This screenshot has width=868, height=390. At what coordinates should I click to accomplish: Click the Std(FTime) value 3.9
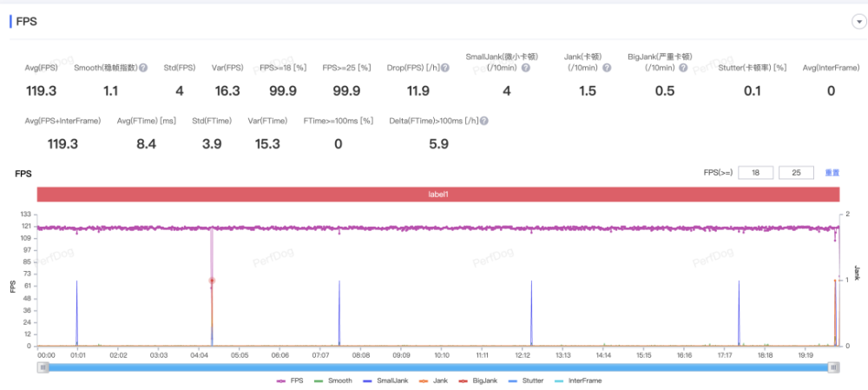pyautogui.click(x=212, y=144)
